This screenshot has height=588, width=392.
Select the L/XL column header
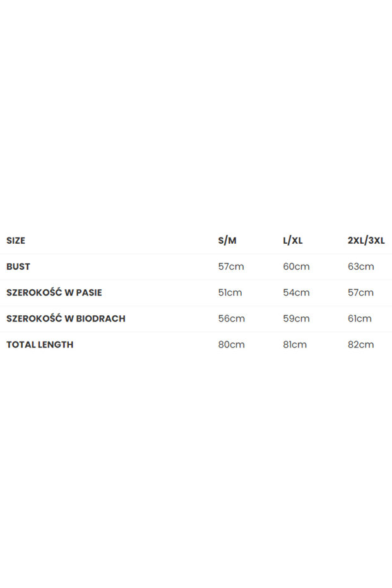pyautogui.click(x=293, y=241)
